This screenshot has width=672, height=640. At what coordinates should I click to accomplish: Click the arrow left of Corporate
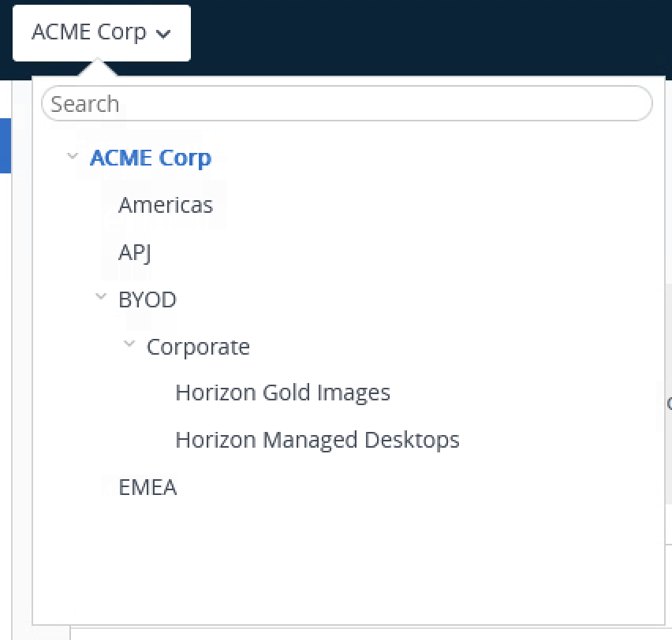point(129,344)
